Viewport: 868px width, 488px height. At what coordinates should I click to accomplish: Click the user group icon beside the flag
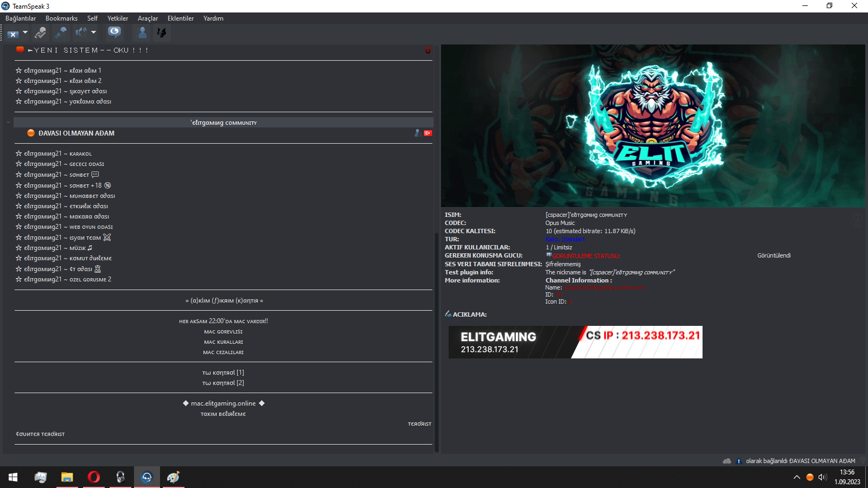click(417, 133)
